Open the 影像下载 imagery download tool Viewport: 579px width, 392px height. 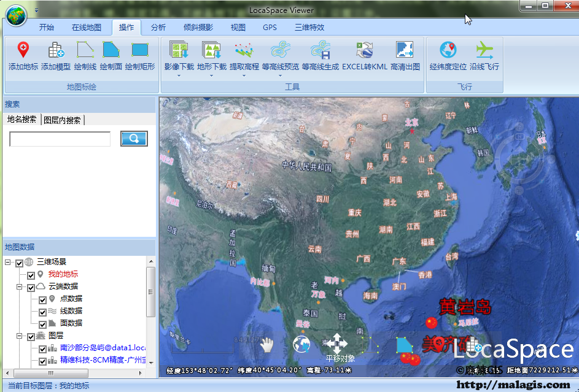(179, 50)
